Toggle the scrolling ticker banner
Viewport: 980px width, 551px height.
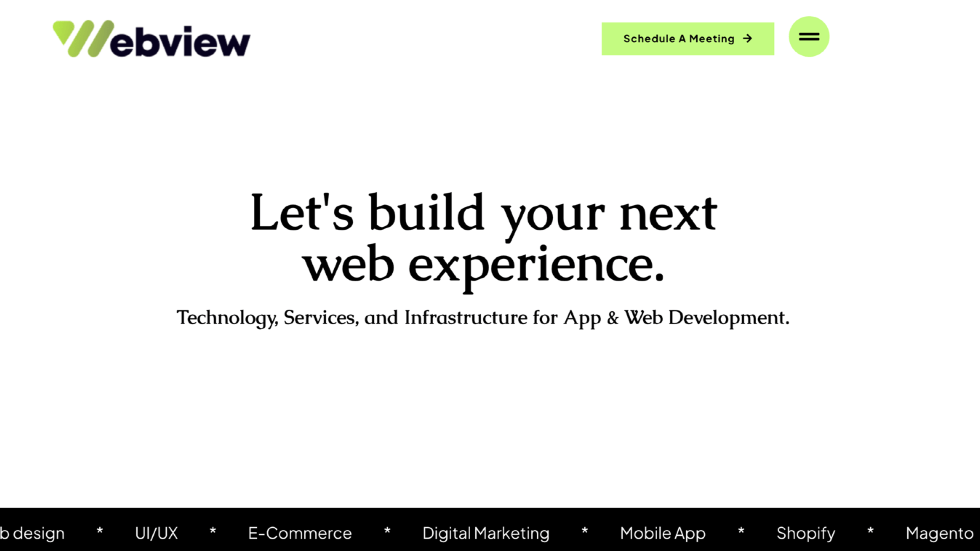[490, 534]
